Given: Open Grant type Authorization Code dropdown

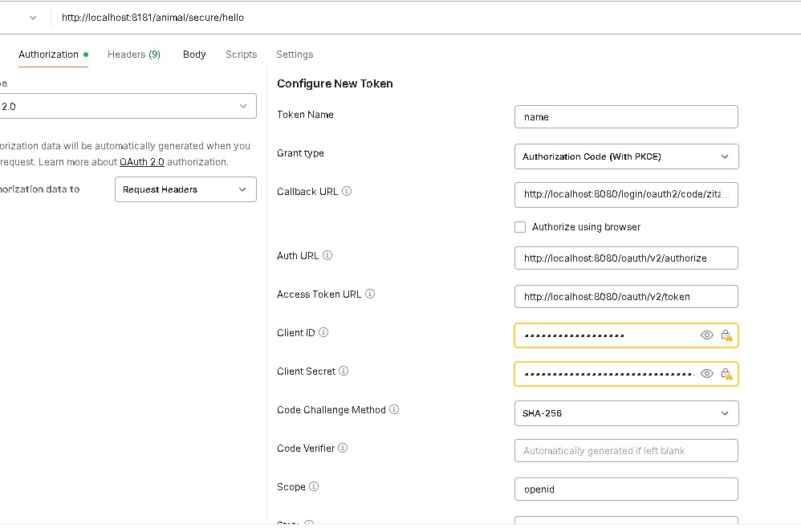Looking at the screenshot, I should pyautogui.click(x=626, y=156).
